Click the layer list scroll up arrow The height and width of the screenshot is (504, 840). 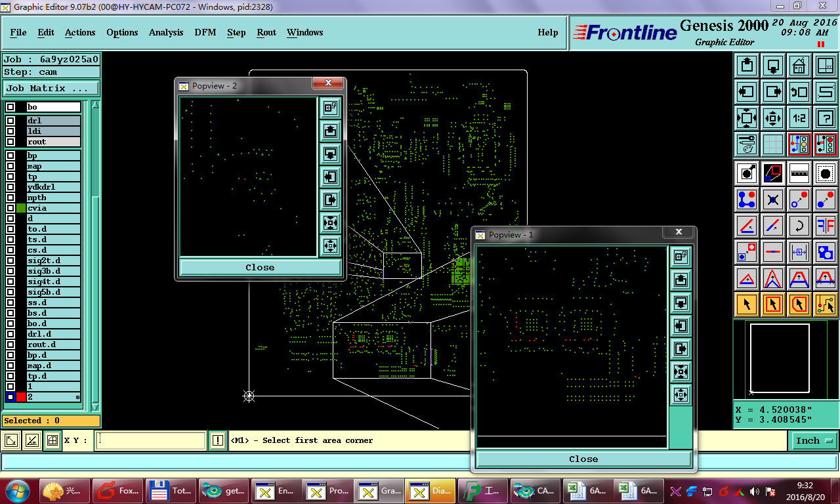point(95,106)
